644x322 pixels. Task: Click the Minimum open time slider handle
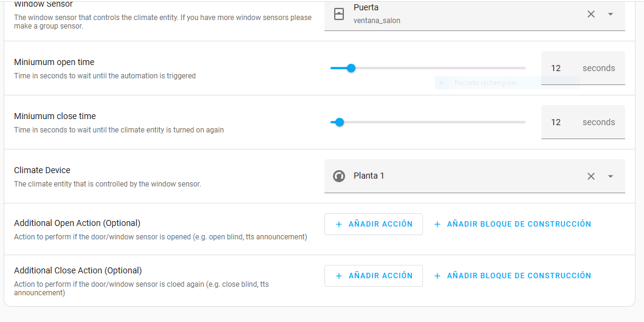[351, 68]
